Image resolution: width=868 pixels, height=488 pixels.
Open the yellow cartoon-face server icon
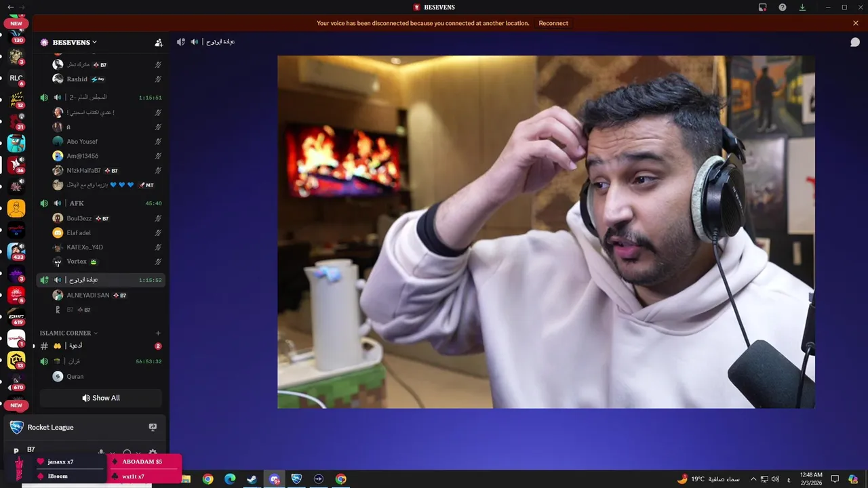16,208
